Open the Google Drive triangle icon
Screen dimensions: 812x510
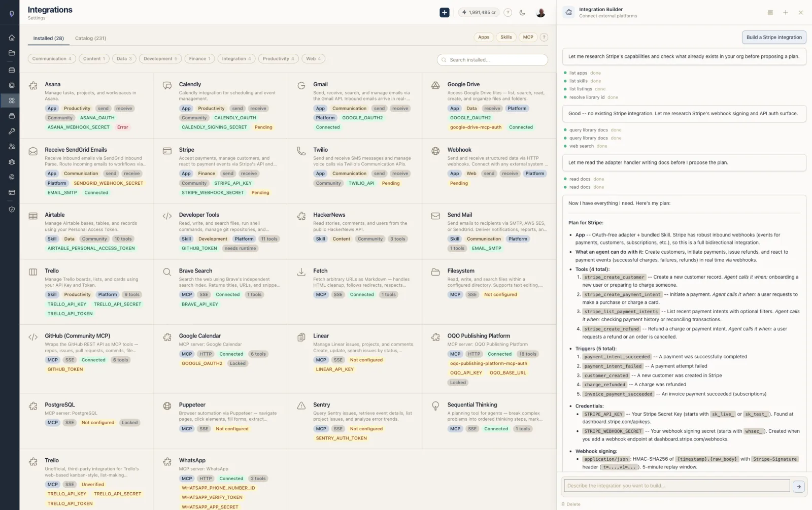[435, 86]
